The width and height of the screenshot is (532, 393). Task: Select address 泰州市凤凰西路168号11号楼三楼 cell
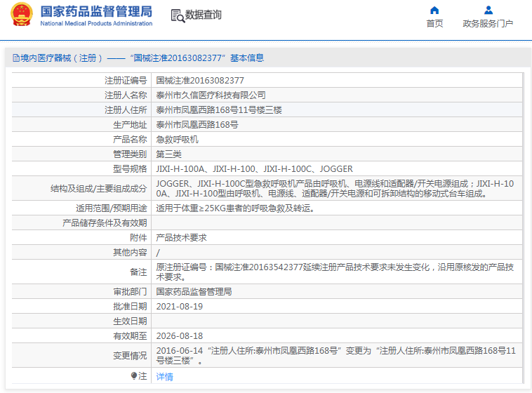point(219,110)
